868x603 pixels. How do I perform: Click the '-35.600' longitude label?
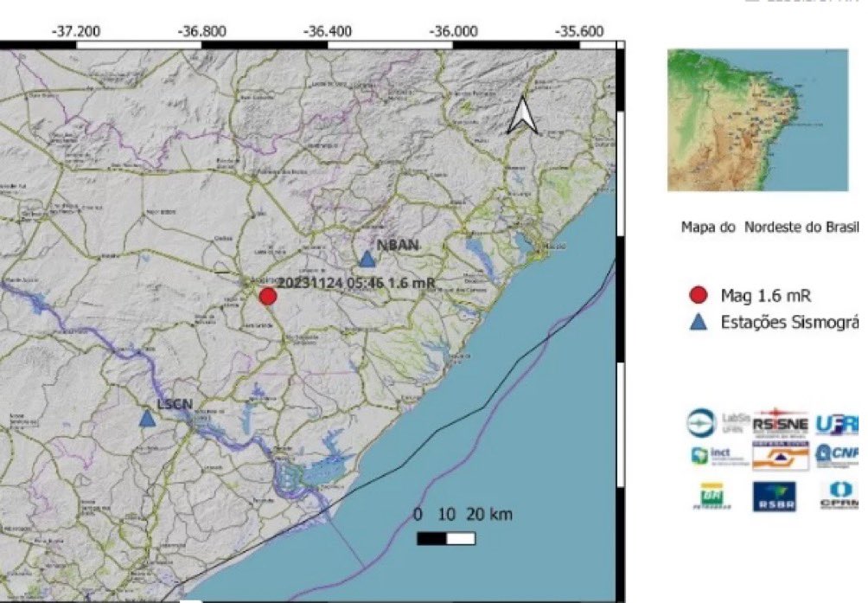click(579, 31)
